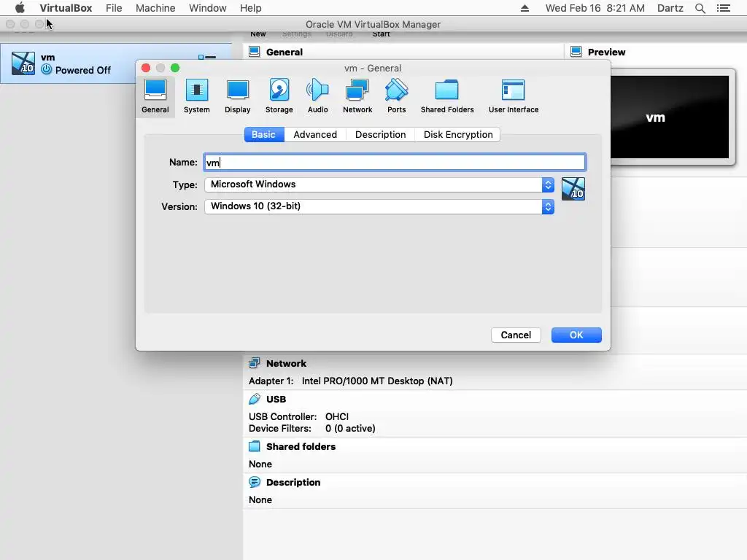Image resolution: width=747 pixels, height=560 pixels.
Task: Open the Machine menu
Action: pyautogui.click(x=155, y=8)
